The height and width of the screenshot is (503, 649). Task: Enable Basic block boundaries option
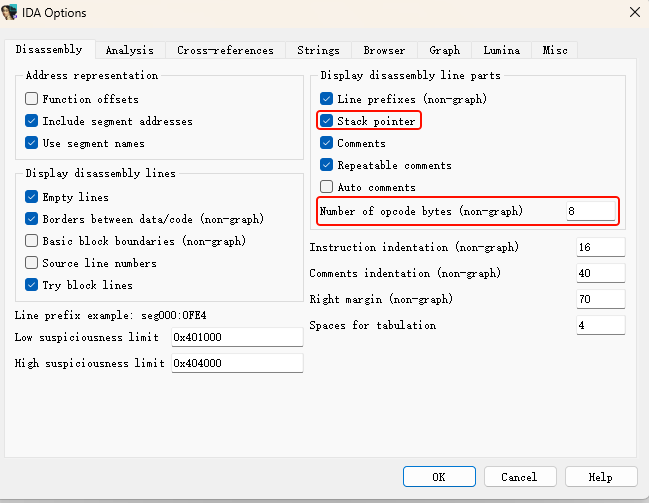click(x=31, y=241)
